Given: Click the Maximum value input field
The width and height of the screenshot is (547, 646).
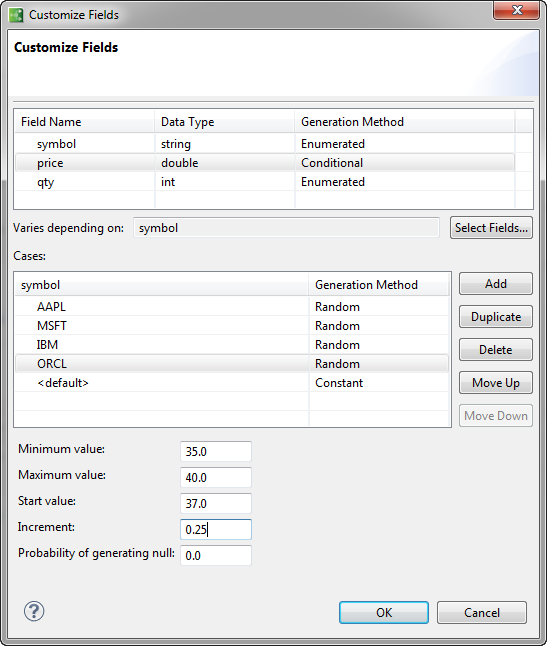Looking at the screenshot, I should click(216, 477).
